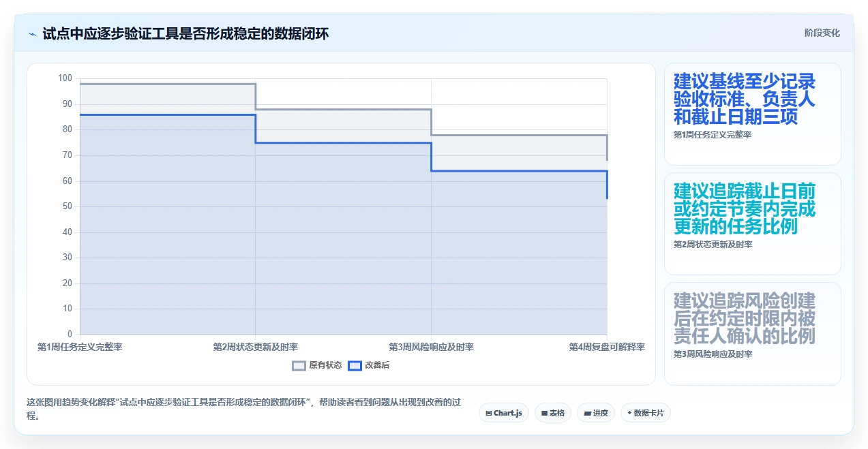Image resolution: width=868 pixels, height=449 pixels.
Task: Select the 进度 tag
Action: (596, 413)
